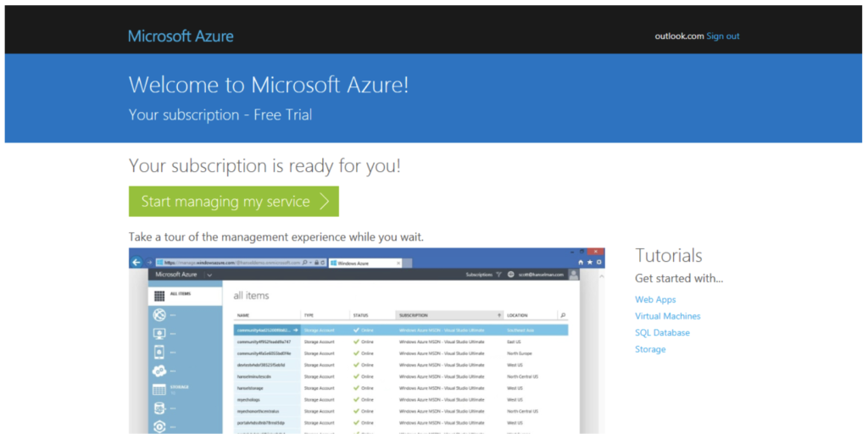
Task: Click the Subscriptions filter icon
Action: click(x=498, y=275)
